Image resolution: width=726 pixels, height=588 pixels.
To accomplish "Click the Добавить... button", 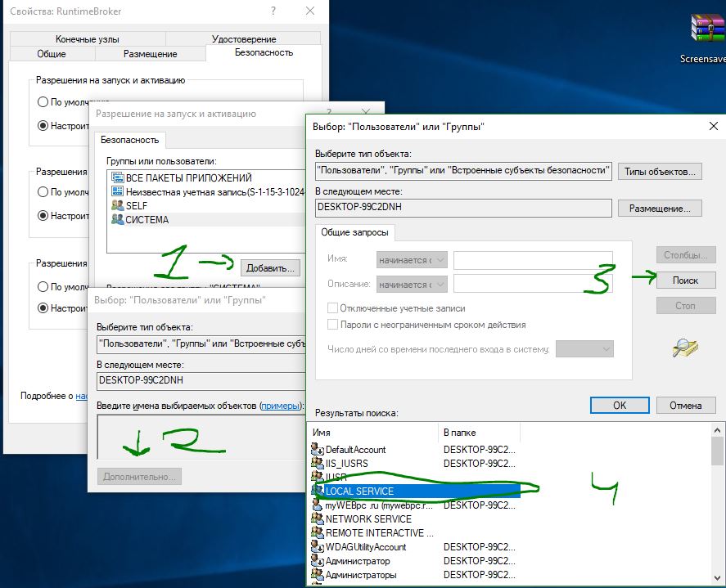I will coord(270,268).
